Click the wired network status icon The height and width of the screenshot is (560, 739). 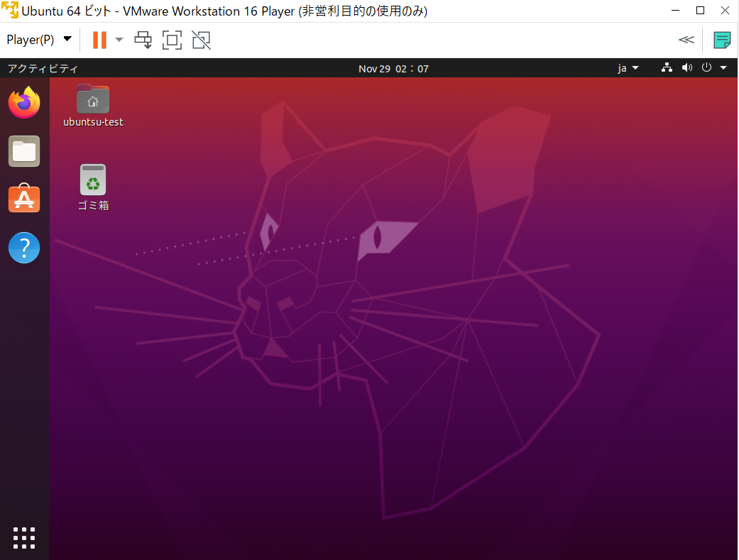click(667, 68)
